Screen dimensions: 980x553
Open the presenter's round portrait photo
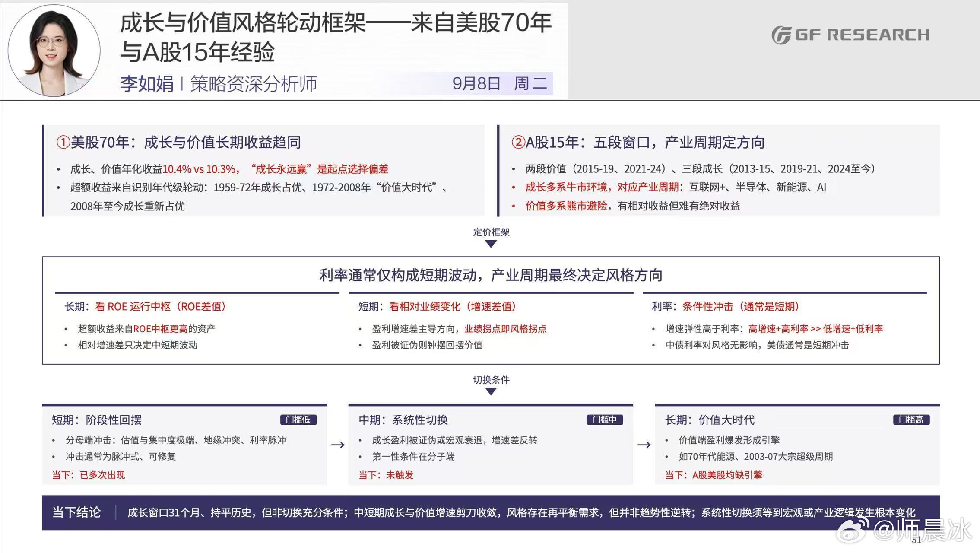[54, 51]
